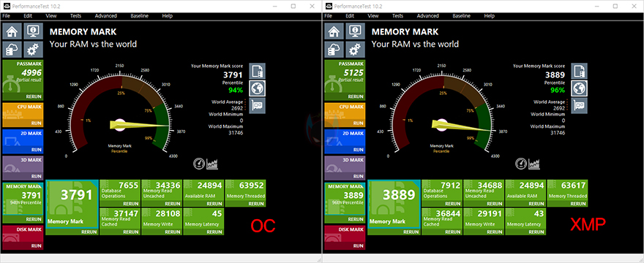
Task: Open System Information monitor icon in right window
Action: (x=355, y=31)
